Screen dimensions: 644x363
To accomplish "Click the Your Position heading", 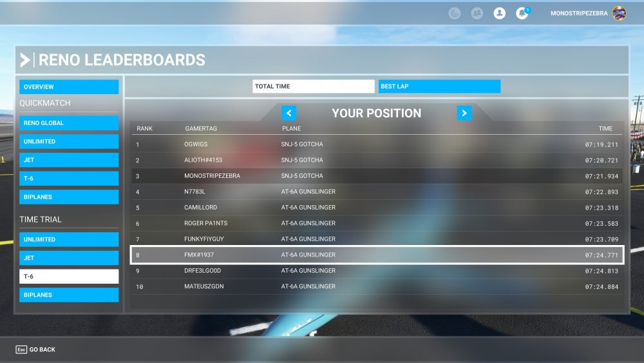I will click(377, 113).
